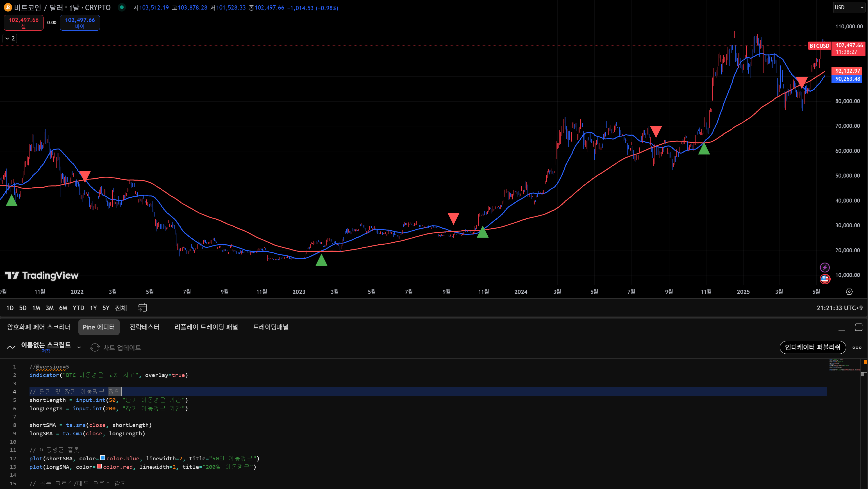Image resolution: width=868 pixels, height=489 pixels.
Task: Click the timezone clock display UTC+9
Action: coord(839,308)
